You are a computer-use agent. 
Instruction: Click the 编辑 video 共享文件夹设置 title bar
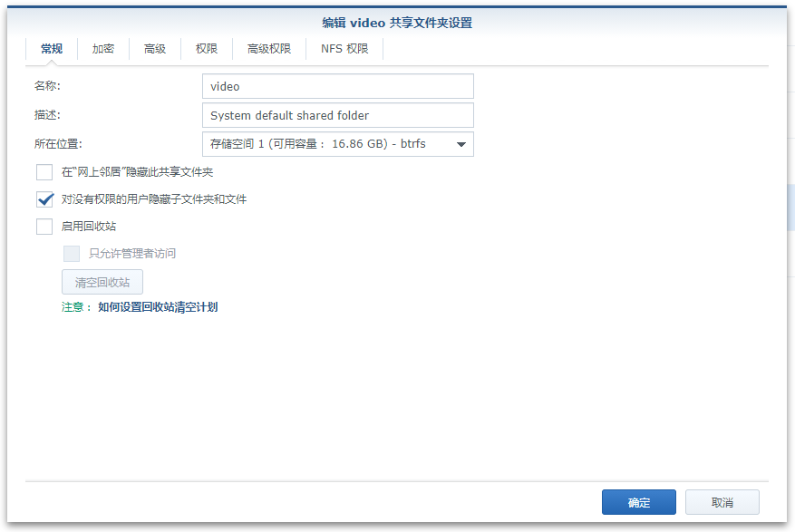[x=397, y=23]
